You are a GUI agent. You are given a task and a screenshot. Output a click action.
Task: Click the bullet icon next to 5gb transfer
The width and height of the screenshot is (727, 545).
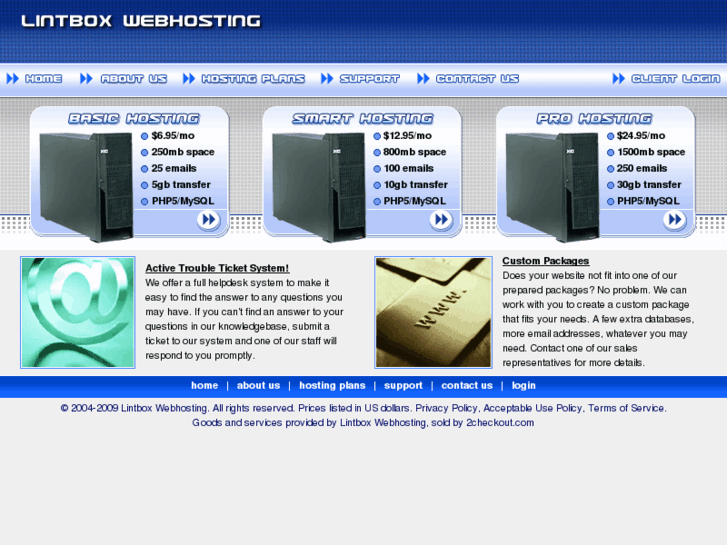pyautogui.click(x=144, y=185)
